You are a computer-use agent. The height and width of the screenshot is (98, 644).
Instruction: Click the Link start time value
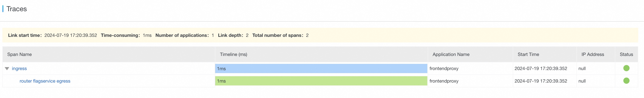pos(70,35)
